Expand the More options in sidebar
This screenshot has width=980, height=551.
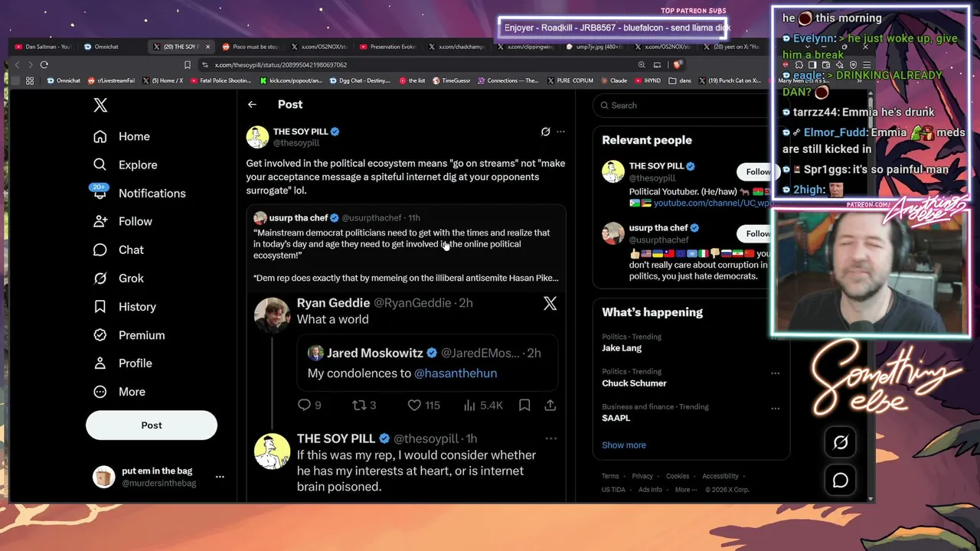coord(119,391)
